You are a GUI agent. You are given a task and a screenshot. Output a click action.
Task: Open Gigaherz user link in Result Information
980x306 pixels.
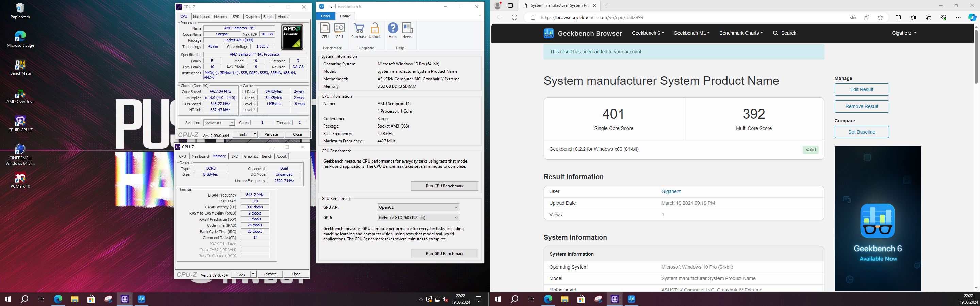(x=671, y=191)
